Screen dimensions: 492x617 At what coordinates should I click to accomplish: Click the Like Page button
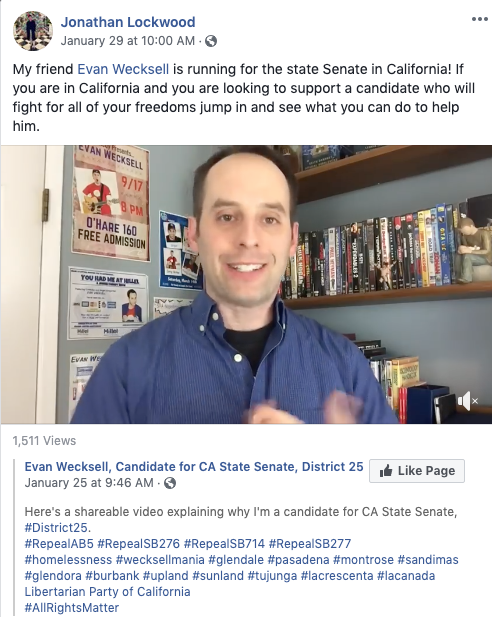point(417,471)
